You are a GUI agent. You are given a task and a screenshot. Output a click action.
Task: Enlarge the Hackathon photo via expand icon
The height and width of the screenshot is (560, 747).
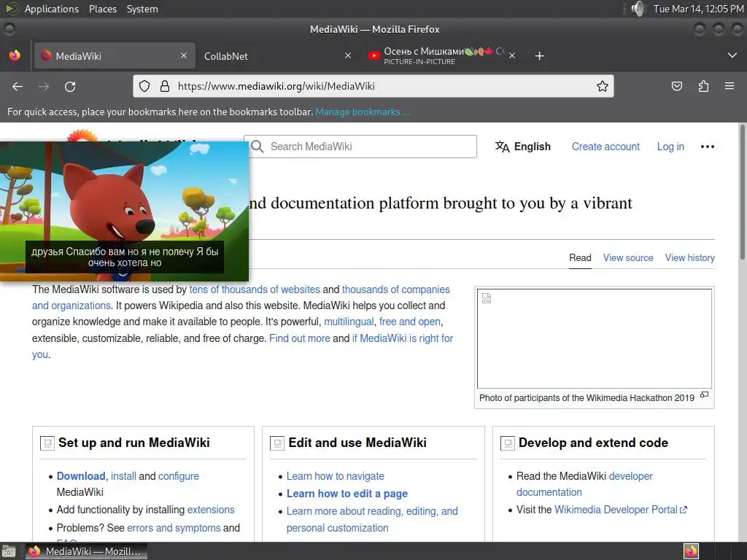click(704, 394)
